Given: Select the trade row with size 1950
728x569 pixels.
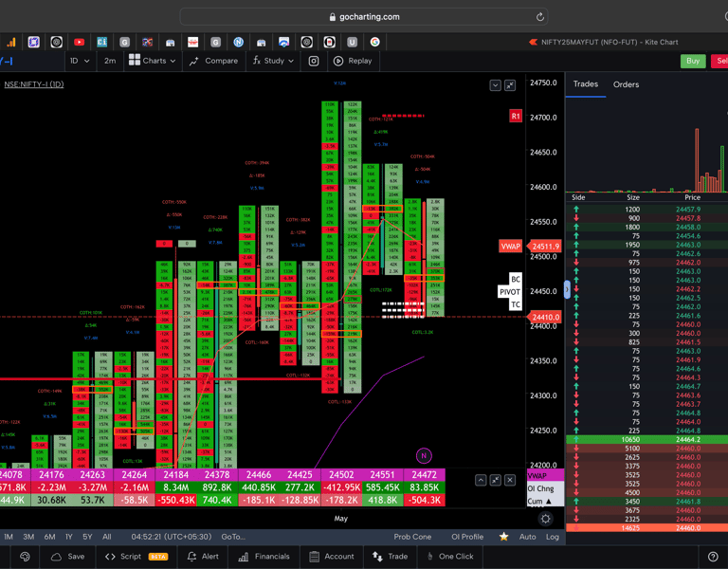Looking at the screenshot, I should (x=646, y=245).
